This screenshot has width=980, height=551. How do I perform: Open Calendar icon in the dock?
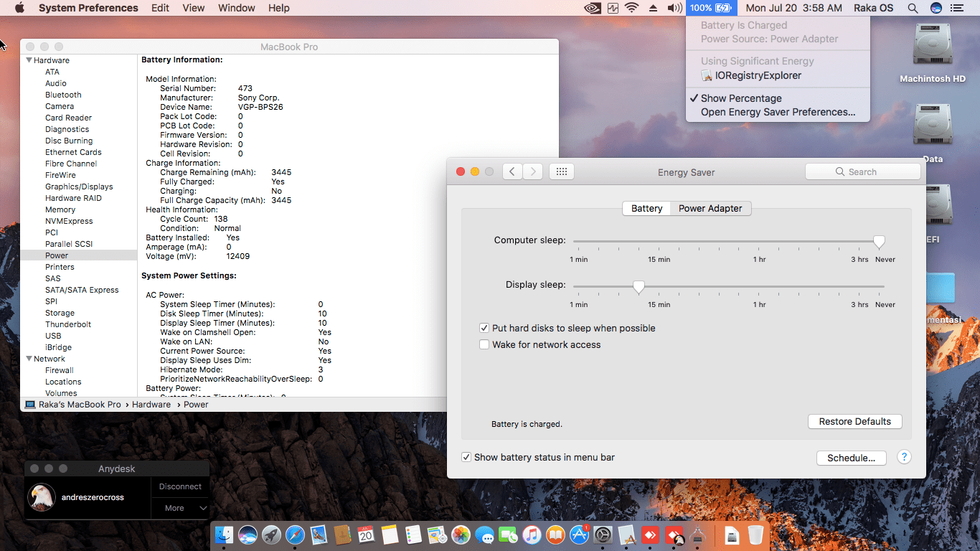coord(366,534)
